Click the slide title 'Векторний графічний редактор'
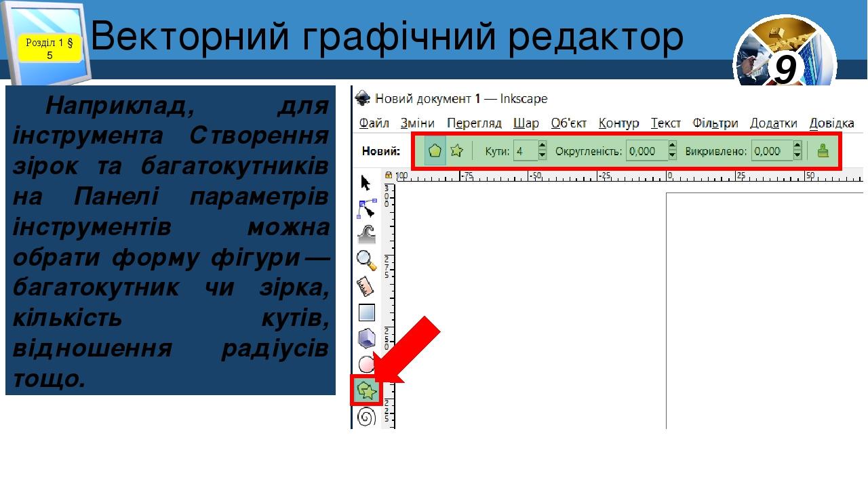Screen dimensions: 868x488 (387, 37)
